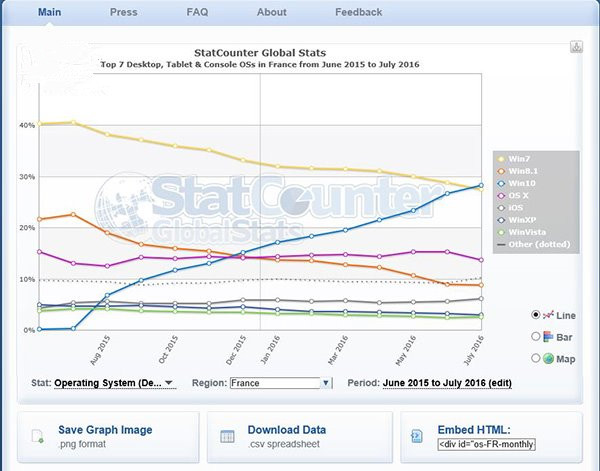Viewport: 600px width, 471px height.
Task: Click the Win7 yellow legend swatch
Action: (x=498, y=159)
